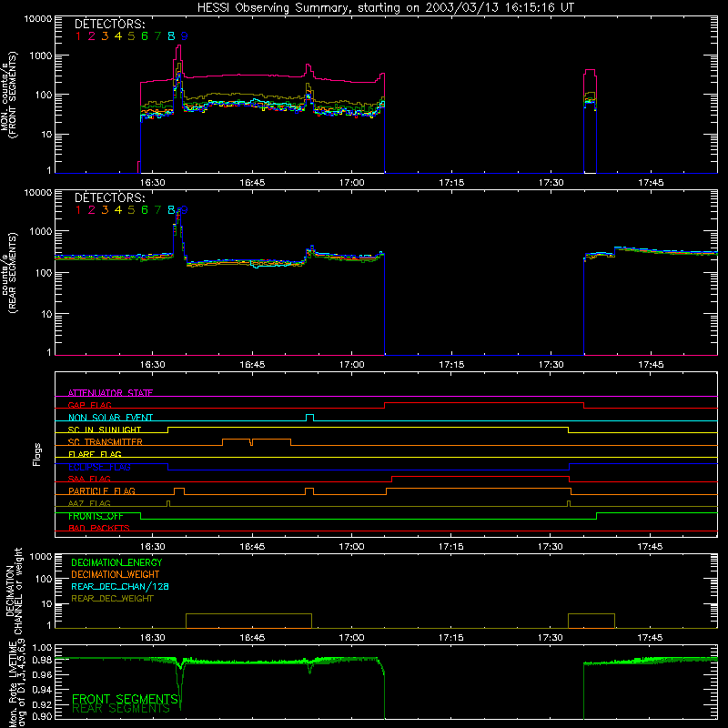Image resolution: width=728 pixels, height=728 pixels.
Task: Click the (REAR SEGMENTS) y-axis title
Action: coord(13,272)
